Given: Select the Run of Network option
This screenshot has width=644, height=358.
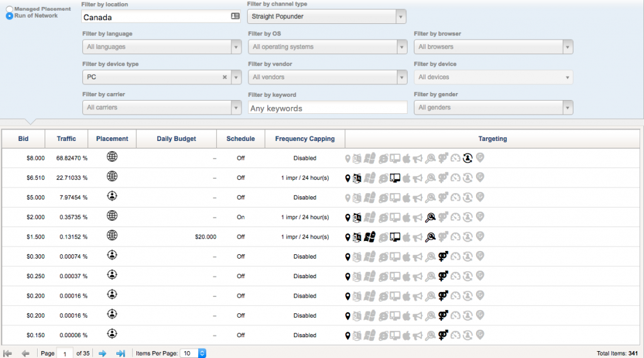Looking at the screenshot, I should [9, 16].
